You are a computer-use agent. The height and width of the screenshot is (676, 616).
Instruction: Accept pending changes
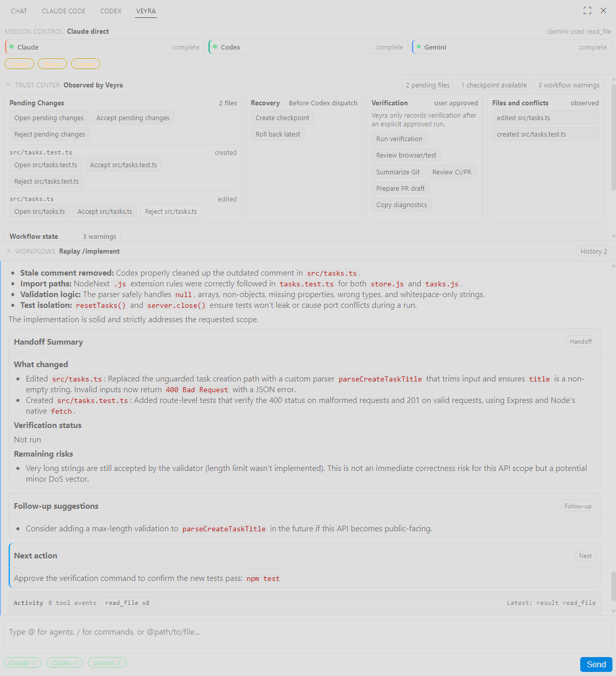point(133,118)
